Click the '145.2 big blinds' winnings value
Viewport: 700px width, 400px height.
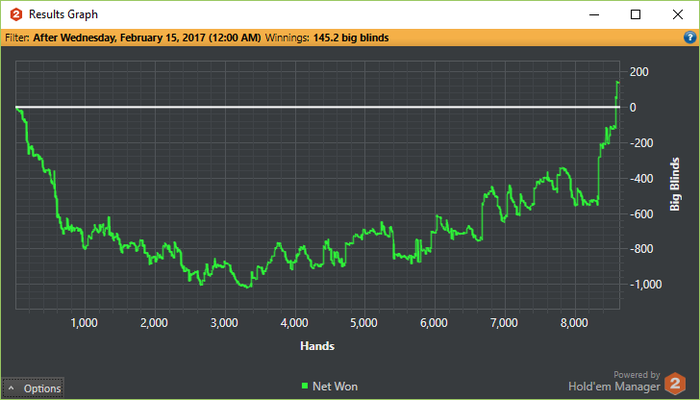pos(351,38)
